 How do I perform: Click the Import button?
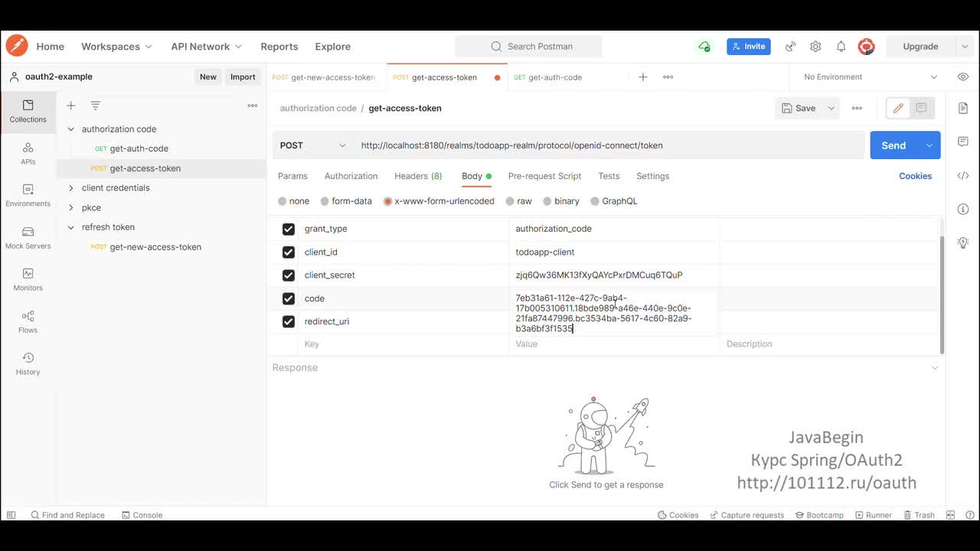pos(243,77)
